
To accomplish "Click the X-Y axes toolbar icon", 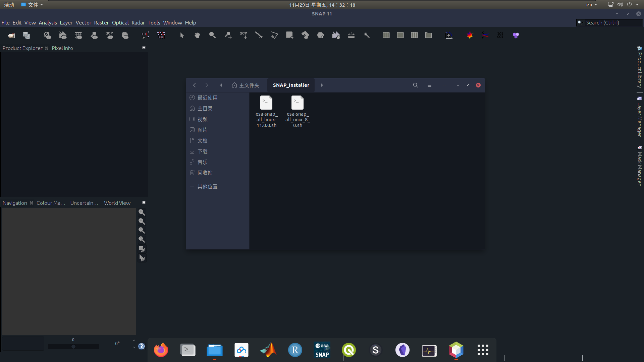I will (x=485, y=36).
